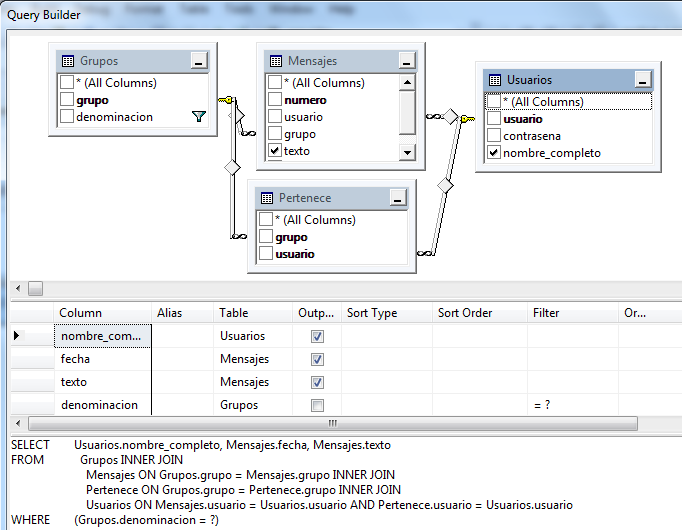Enable Output checkbox for denominacion row

318,406
